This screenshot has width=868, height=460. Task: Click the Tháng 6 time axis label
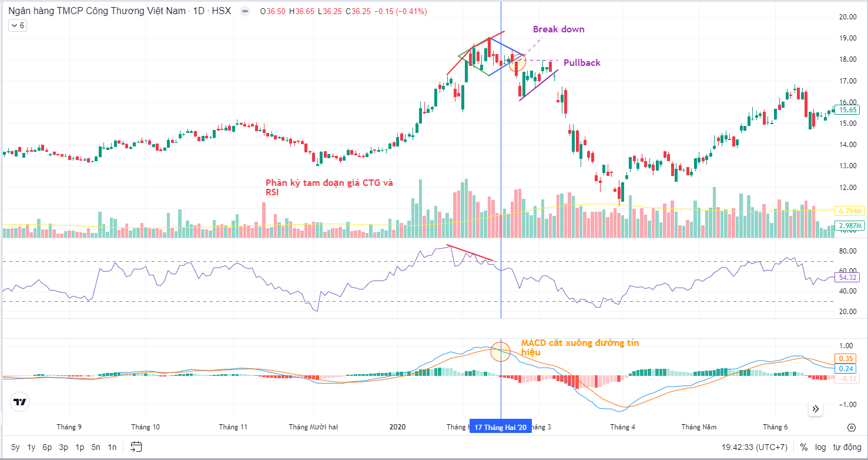pos(775,427)
